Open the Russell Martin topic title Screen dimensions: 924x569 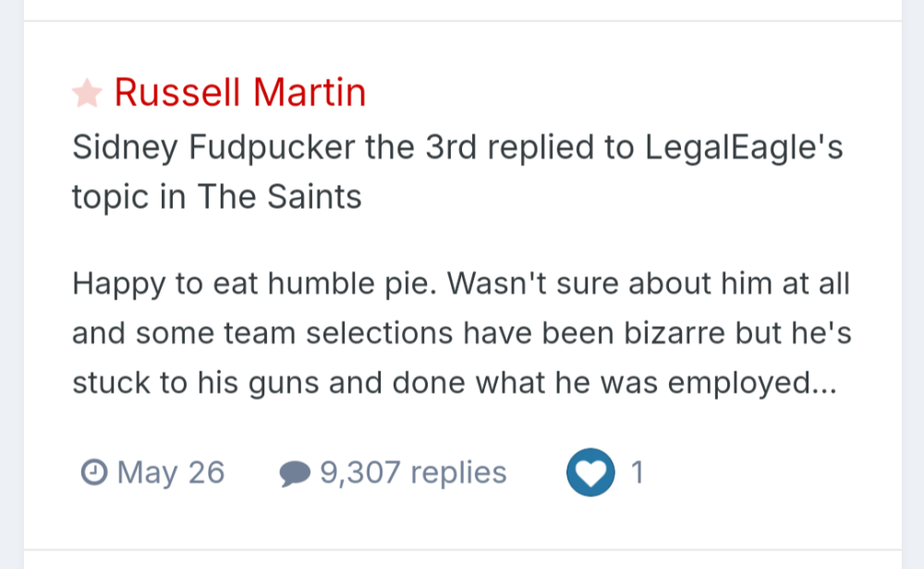click(x=240, y=92)
